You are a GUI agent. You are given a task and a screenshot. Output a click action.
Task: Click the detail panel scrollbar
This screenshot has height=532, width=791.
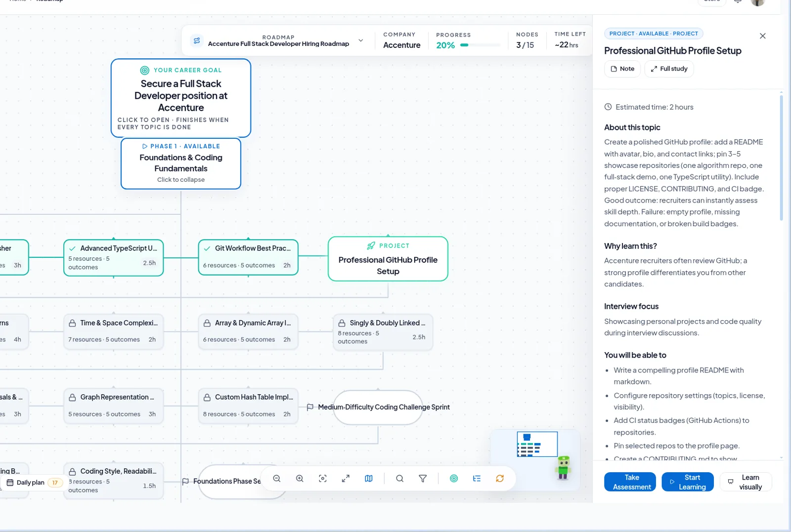(781, 158)
